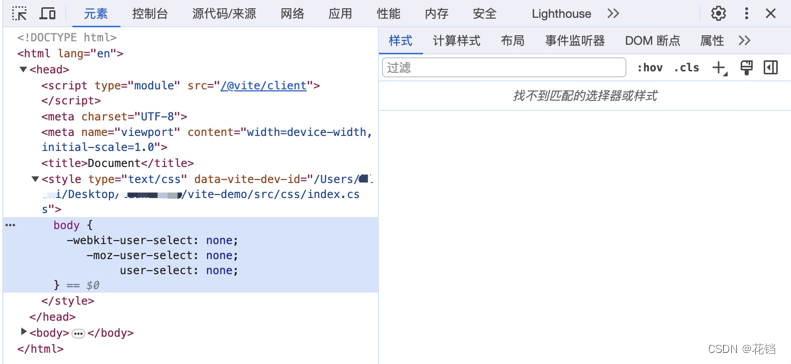The image size is (791, 364).
Task: Select the title Document node
Action: (118, 163)
